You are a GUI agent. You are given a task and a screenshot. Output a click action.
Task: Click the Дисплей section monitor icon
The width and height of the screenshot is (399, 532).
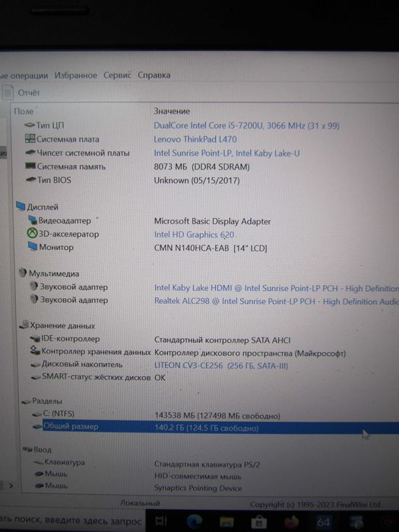(x=21, y=206)
